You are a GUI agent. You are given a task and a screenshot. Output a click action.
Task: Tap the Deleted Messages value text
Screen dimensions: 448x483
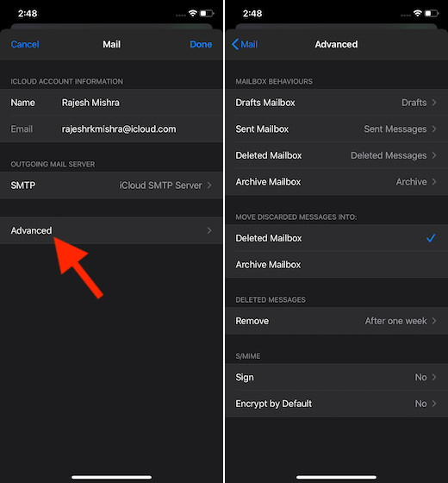(x=389, y=155)
